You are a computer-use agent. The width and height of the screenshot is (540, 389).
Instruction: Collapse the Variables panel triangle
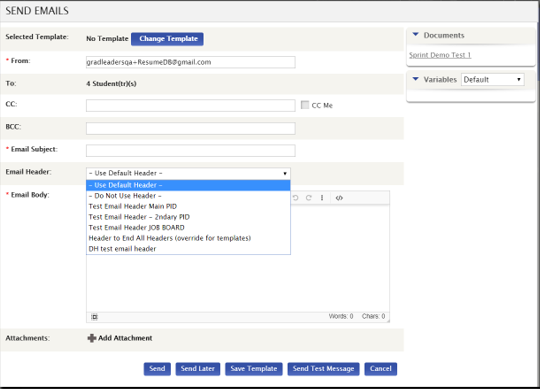[416, 79]
